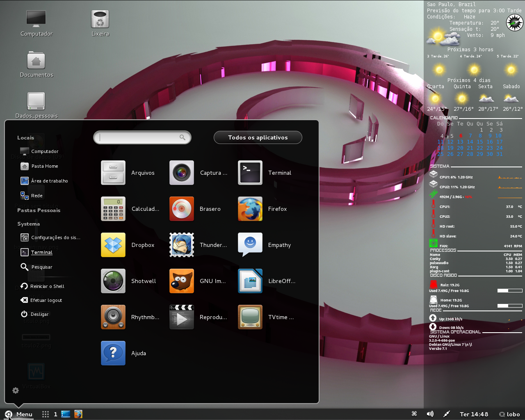Select day 14 on the Conky calendar
525x420 pixels.
pos(470,142)
